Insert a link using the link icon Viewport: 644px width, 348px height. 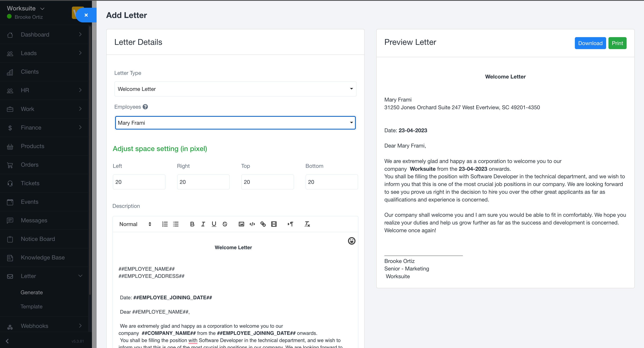click(263, 224)
